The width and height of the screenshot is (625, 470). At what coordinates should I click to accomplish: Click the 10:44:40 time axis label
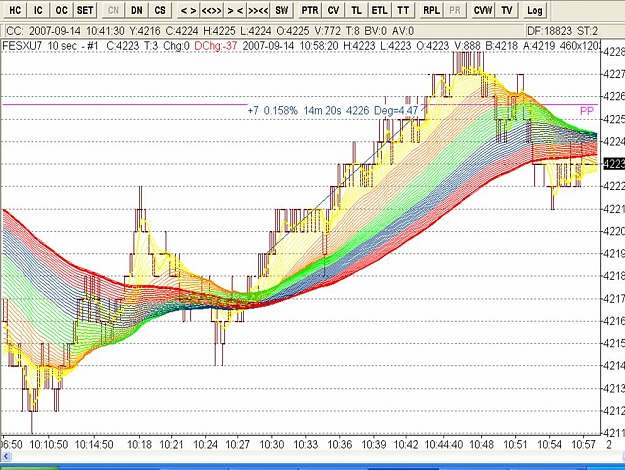pyautogui.click(x=444, y=444)
